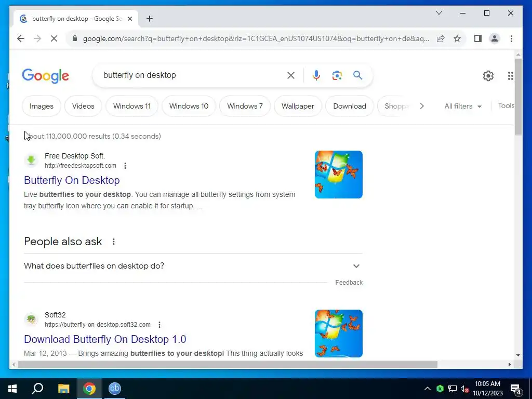
Task: Filter by Windows 10 chip
Action: 189,106
